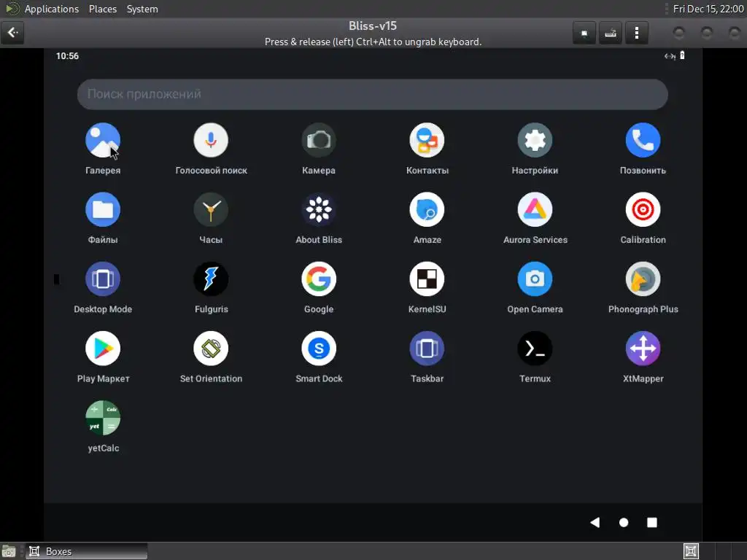Open the Applications menu
Image resolution: width=747 pixels, height=560 pixels.
click(x=52, y=9)
